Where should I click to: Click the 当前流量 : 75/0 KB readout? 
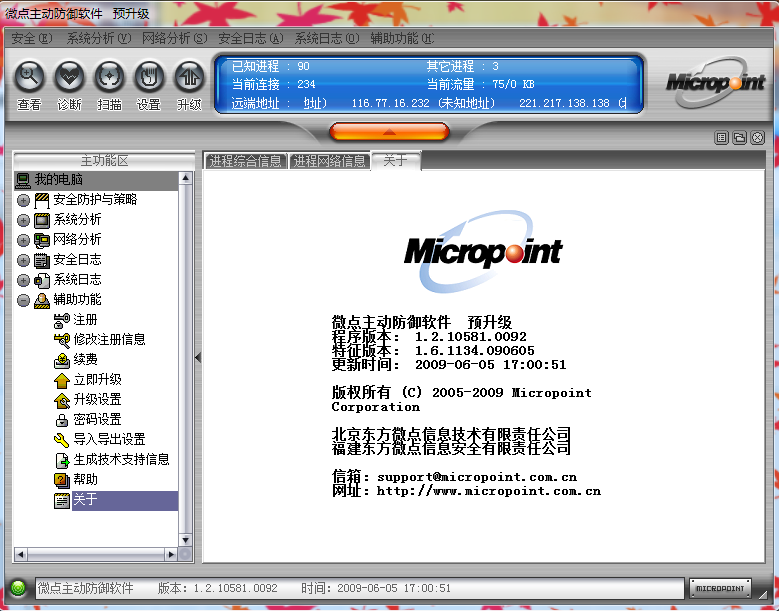tap(480, 84)
